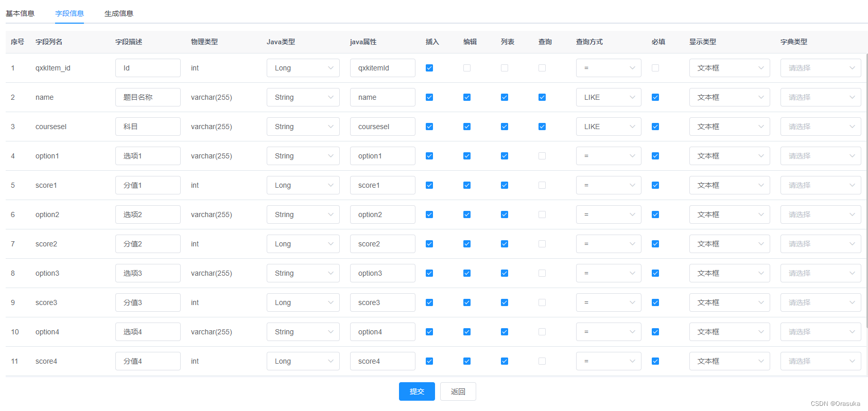Select the 字段信息 tab
868x411 pixels.
70,13
